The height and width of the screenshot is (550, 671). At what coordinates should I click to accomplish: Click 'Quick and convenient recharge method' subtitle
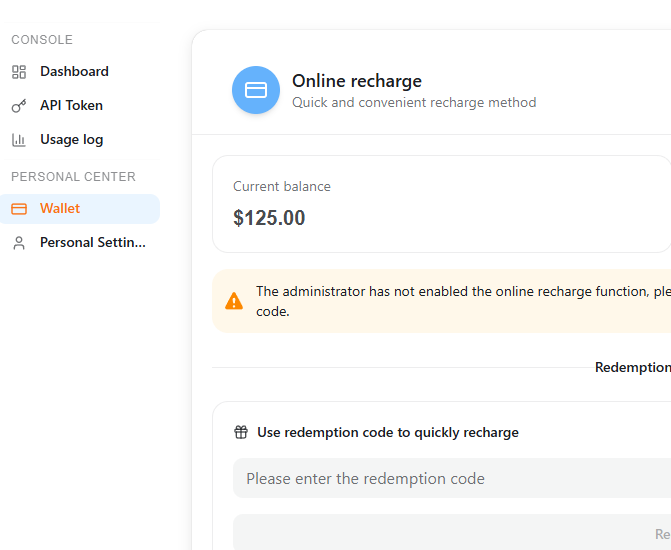coord(414,103)
